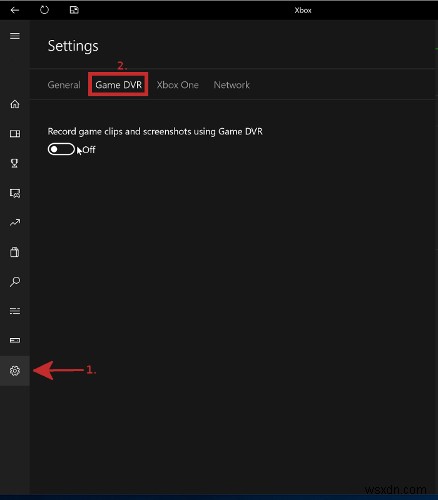Click the Settings page heading
The image size is (438, 500).
(73, 46)
